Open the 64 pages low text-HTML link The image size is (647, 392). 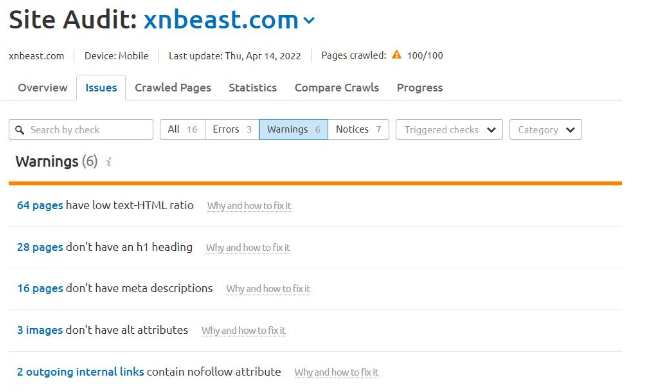(40, 205)
